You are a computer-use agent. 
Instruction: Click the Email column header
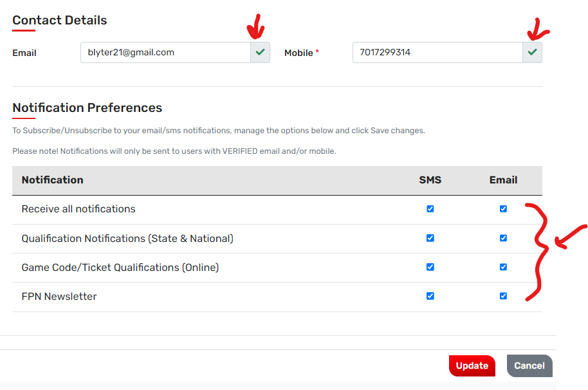pyautogui.click(x=503, y=180)
